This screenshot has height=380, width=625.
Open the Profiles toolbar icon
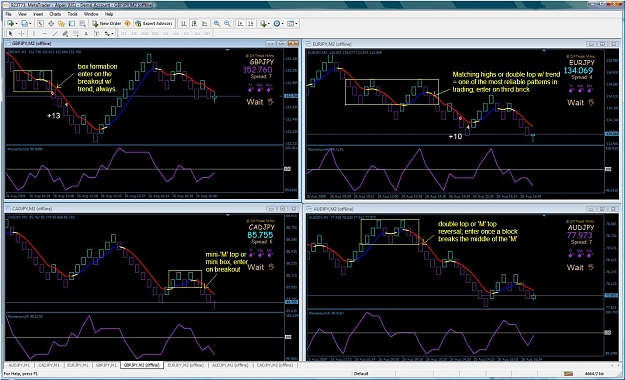coord(24,24)
